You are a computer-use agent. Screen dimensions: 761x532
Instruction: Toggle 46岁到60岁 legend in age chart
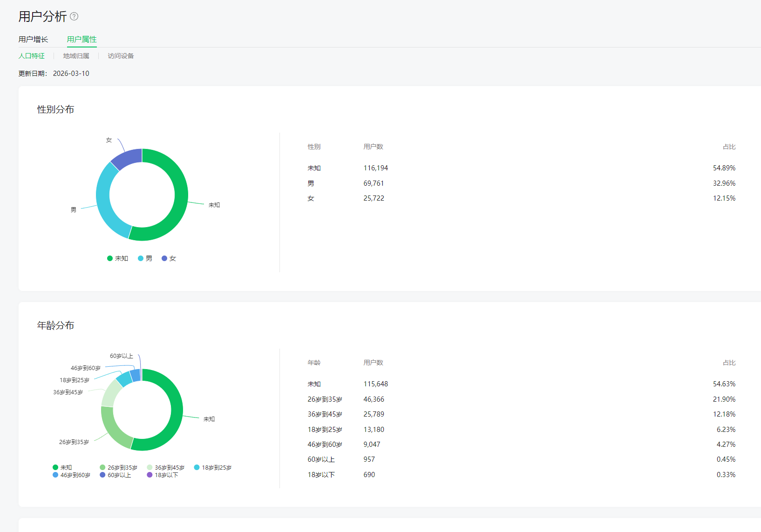click(71, 475)
